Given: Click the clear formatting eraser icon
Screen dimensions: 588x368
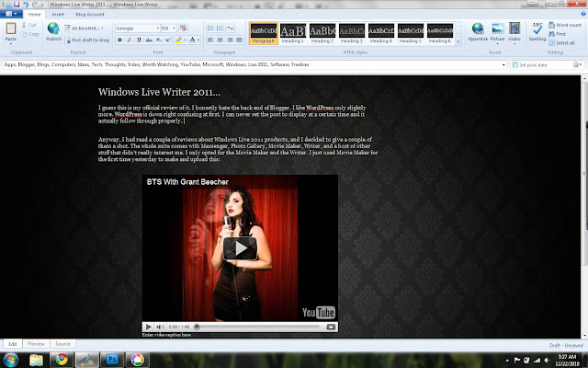Looking at the screenshot, I should [183, 29].
